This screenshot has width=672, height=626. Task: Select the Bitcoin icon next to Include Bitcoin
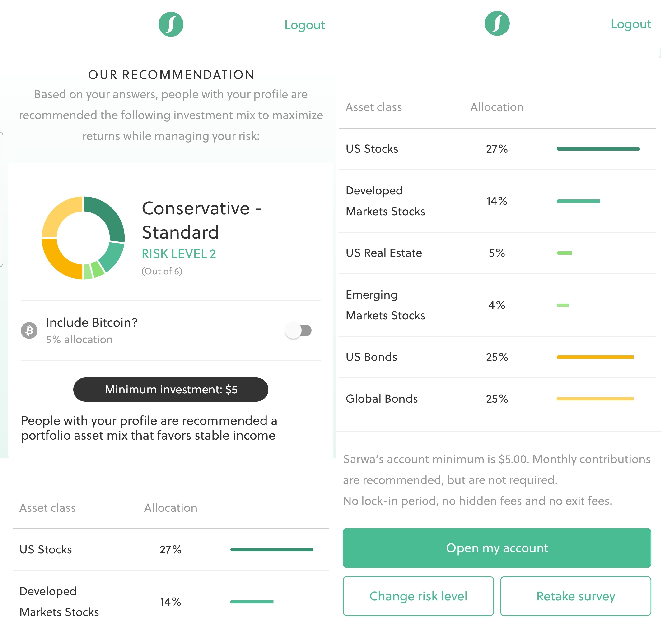tap(30, 330)
